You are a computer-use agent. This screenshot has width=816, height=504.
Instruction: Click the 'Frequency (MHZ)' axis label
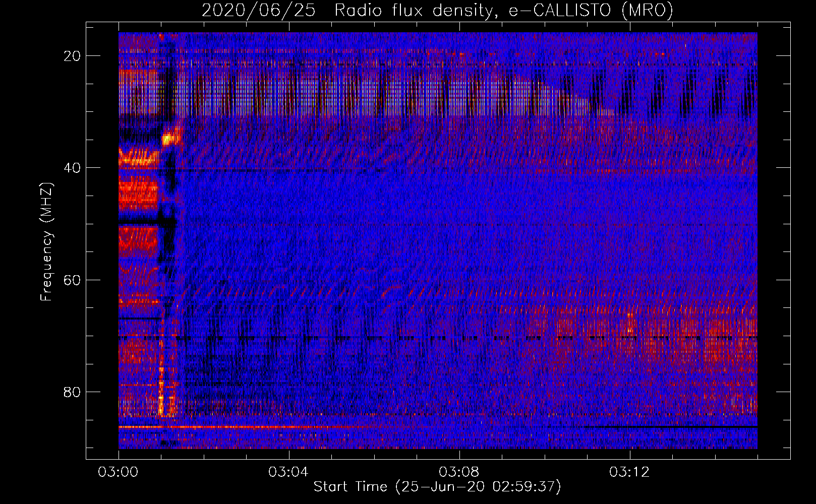click(x=46, y=242)
